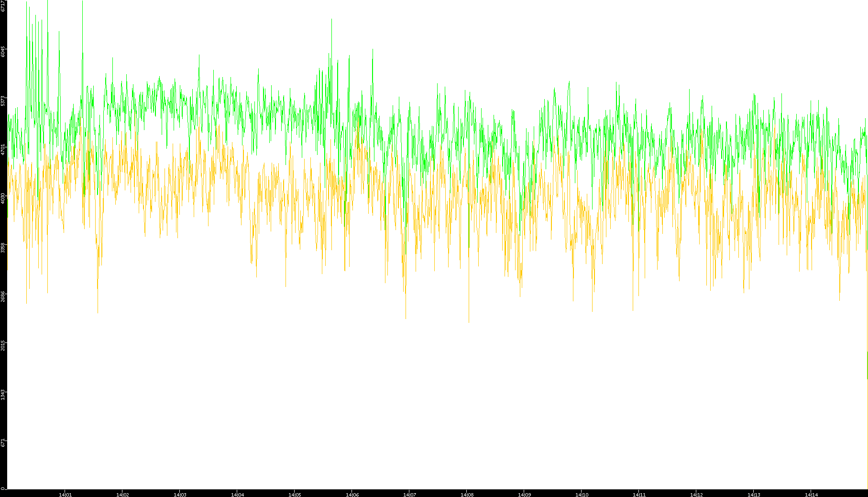Click the 14:05 time axis label
The height and width of the screenshot is (497, 868).
click(295, 495)
